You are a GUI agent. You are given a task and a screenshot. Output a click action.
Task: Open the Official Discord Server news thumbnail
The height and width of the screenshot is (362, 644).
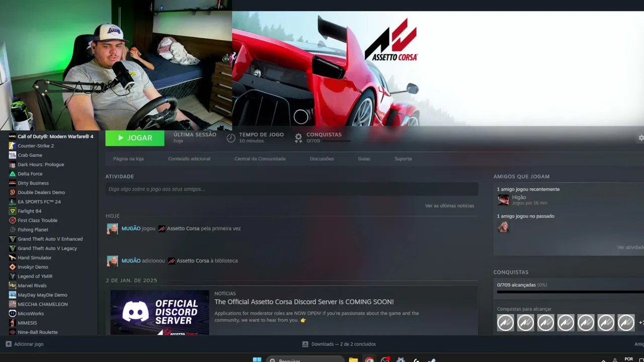(160, 313)
